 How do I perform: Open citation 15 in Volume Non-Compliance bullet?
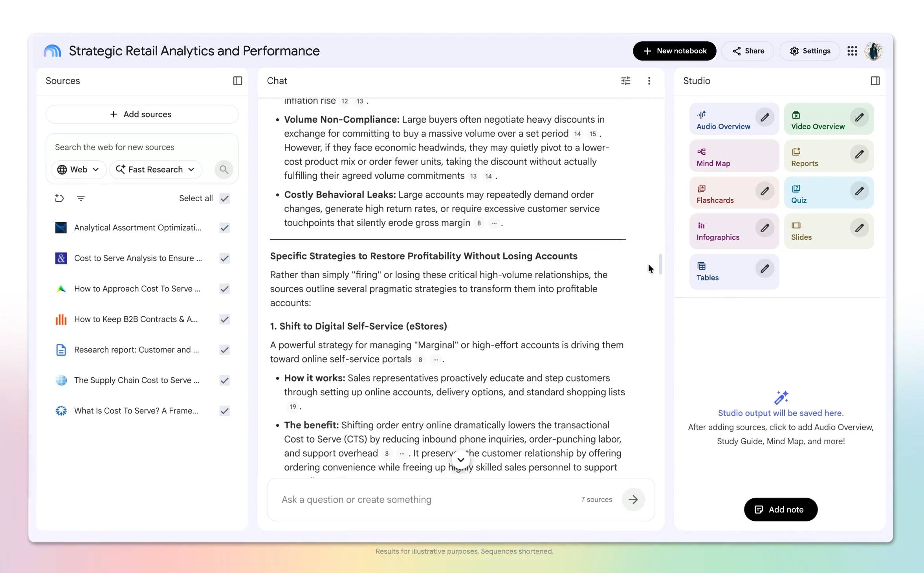click(x=592, y=134)
